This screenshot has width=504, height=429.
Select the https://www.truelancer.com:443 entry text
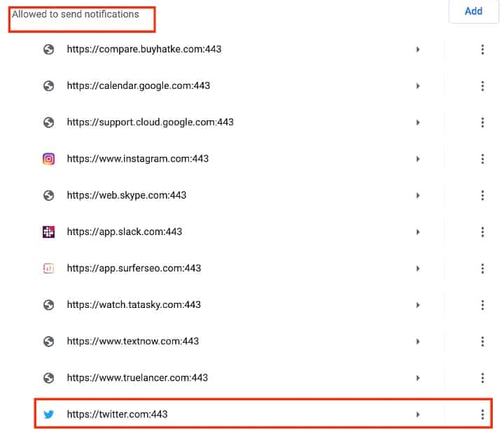(x=137, y=378)
